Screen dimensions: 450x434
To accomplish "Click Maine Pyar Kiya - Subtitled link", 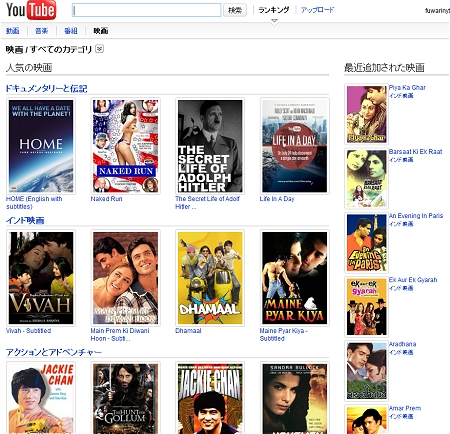I will point(284,334).
